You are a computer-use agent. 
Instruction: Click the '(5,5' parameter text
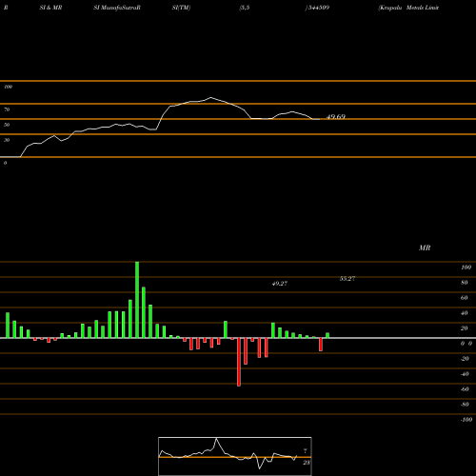tap(245, 8)
